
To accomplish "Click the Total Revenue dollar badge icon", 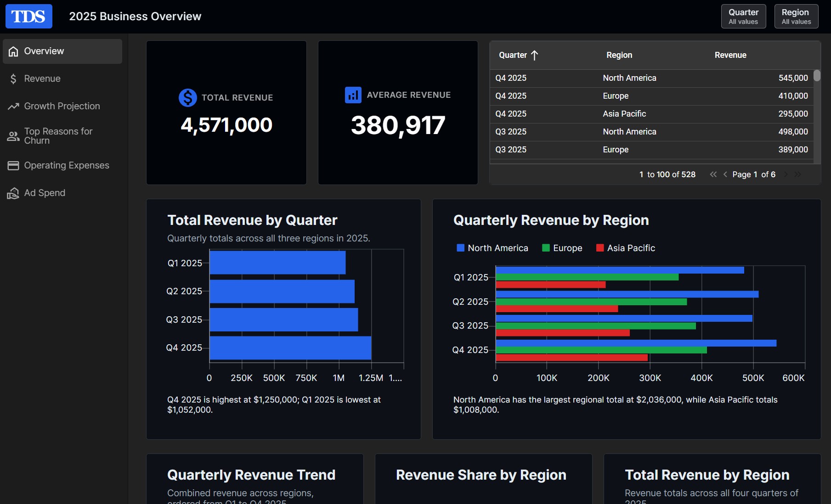I will 187,98.
